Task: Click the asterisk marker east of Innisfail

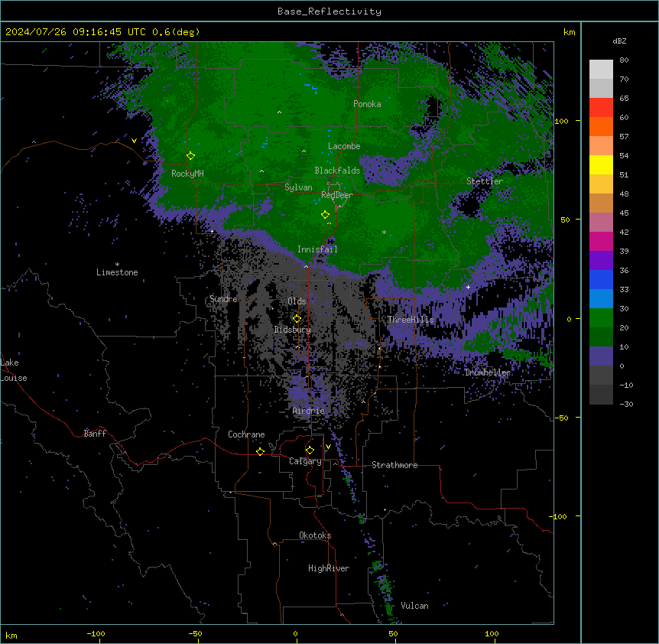Action: (384, 232)
